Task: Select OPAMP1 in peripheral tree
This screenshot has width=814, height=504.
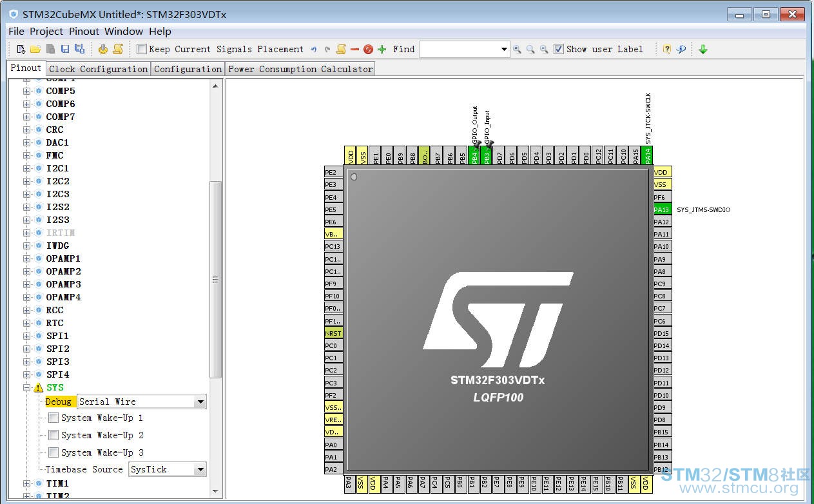Action: [x=63, y=258]
